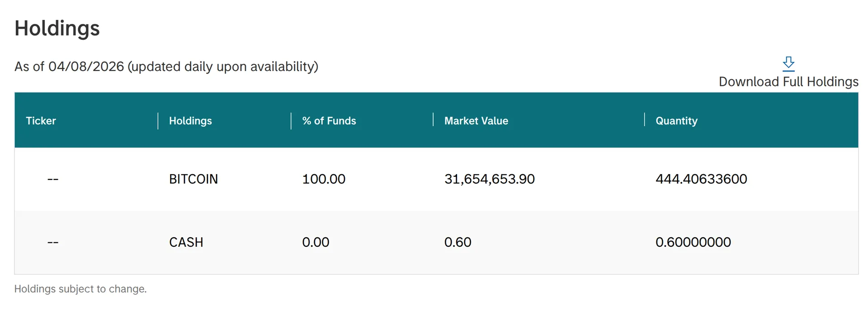This screenshot has width=868, height=311.
Task: Click Bitcoin market value 31,654,653.90
Action: tap(489, 179)
